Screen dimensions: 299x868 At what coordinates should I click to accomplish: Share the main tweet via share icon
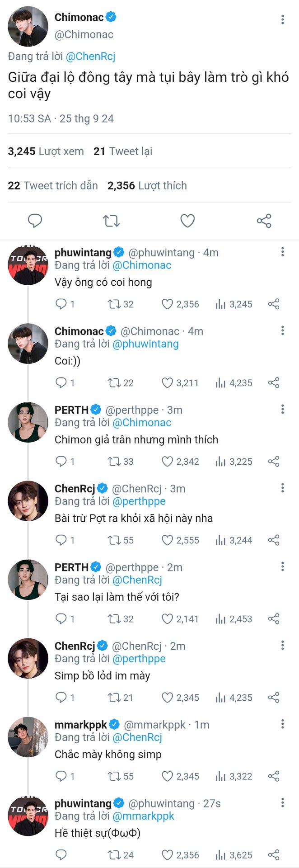(x=264, y=221)
